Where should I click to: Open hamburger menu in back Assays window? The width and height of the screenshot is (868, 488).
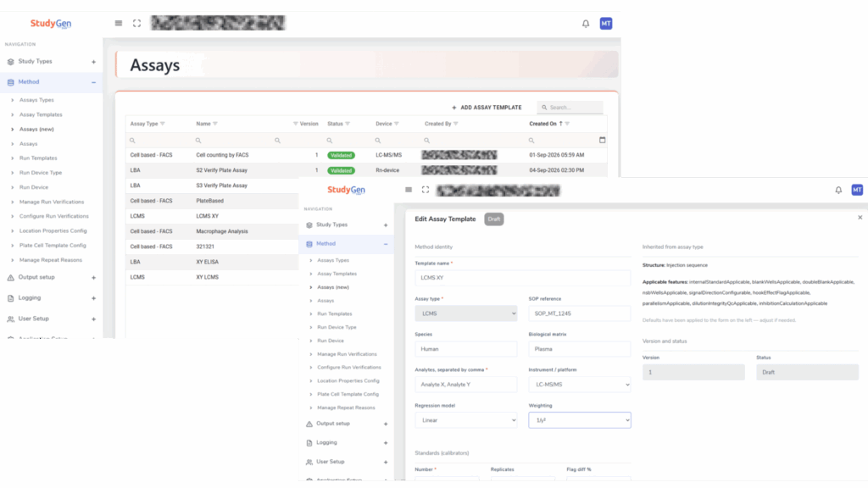coord(119,23)
